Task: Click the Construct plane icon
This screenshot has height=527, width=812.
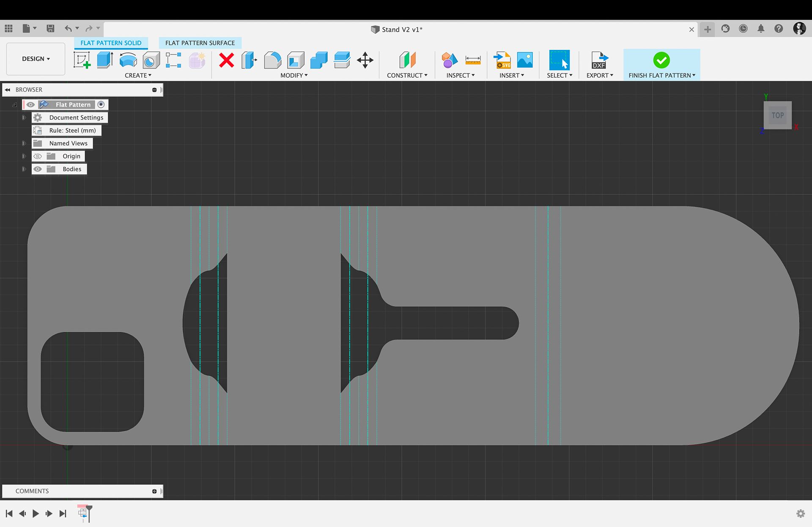Action: pos(407,60)
